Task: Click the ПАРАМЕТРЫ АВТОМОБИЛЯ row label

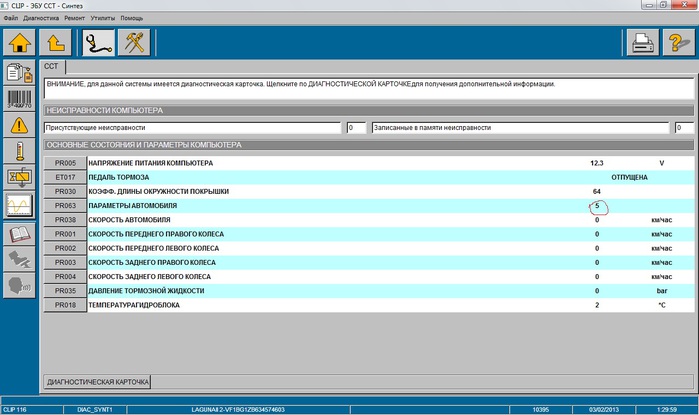Action: tap(132, 206)
